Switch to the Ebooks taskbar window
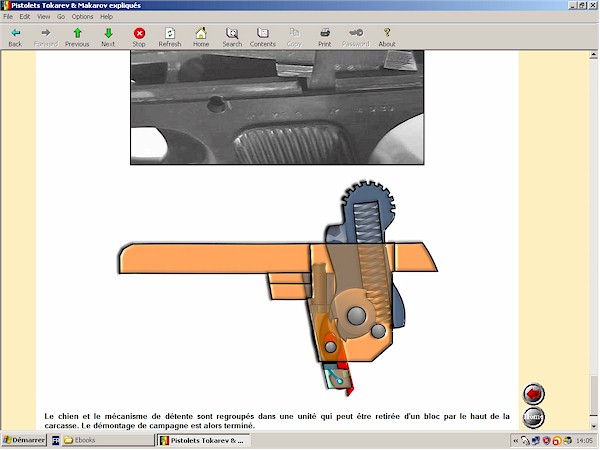 tap(108, 440)
